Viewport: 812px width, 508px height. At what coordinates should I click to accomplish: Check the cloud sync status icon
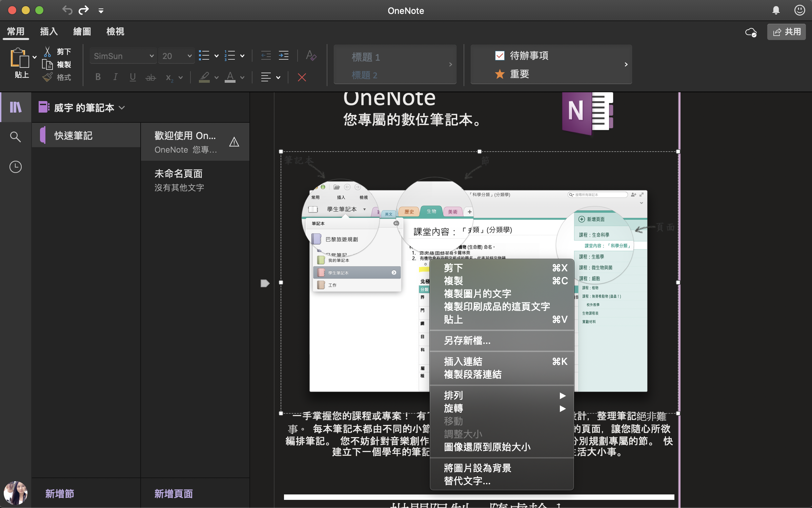coord(751,32)
